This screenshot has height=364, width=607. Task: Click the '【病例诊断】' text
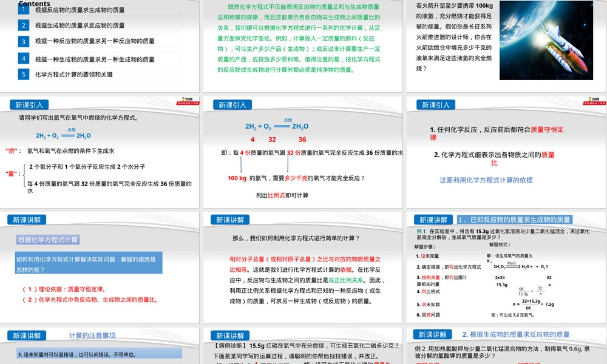[x=230, y=346]
